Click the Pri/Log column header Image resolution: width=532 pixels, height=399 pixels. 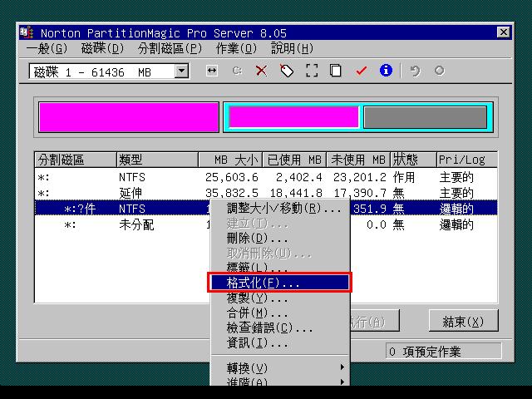(x=467, y=160)
